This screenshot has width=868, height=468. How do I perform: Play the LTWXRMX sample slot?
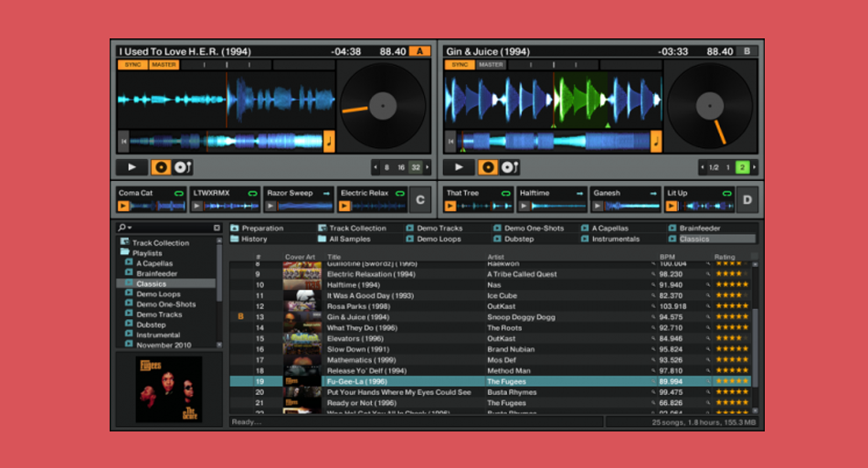click(196, 206)
